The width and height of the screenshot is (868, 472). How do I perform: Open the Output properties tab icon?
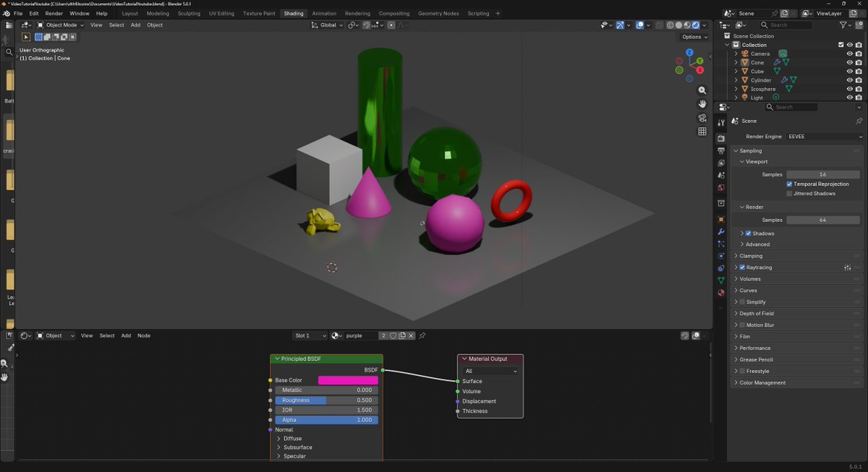[720, 150]
